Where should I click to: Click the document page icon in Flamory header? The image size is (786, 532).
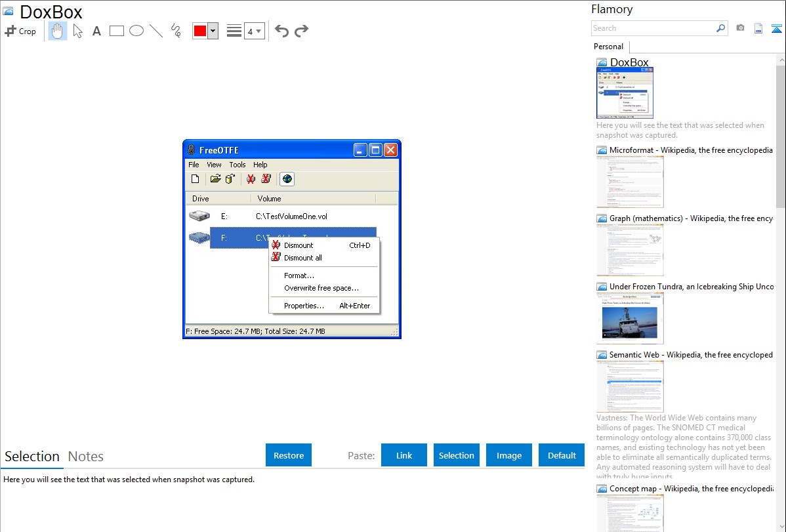click(758, 28)
